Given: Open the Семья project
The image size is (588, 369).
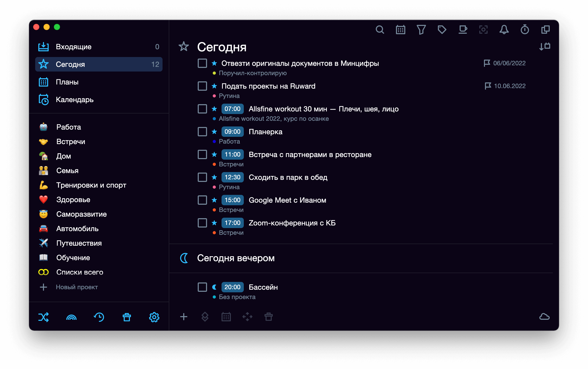Looking at the screenshot, I should click(99, 171).
